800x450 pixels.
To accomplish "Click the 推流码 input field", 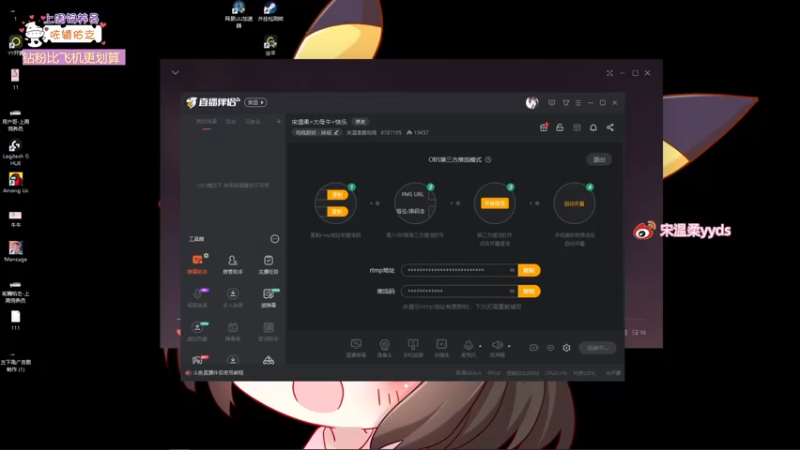I will click(x=460, y=291).
